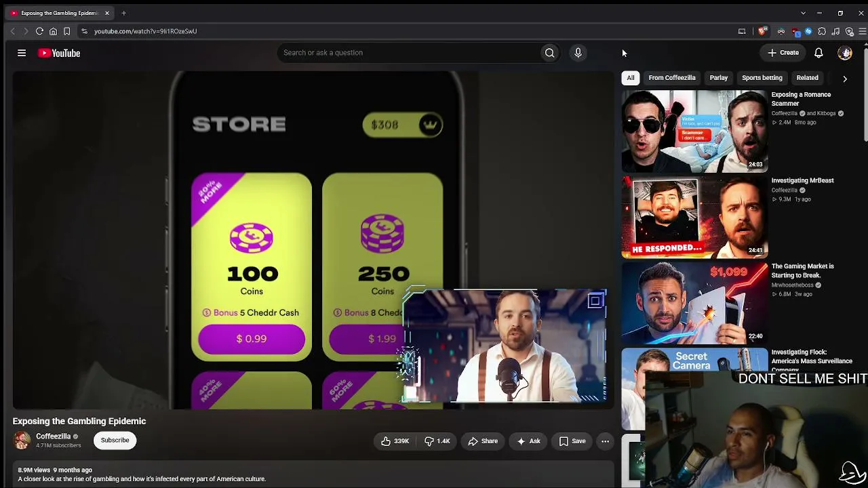Click the search magnifier button
The image size is (868, 488).
click(550, 53)
